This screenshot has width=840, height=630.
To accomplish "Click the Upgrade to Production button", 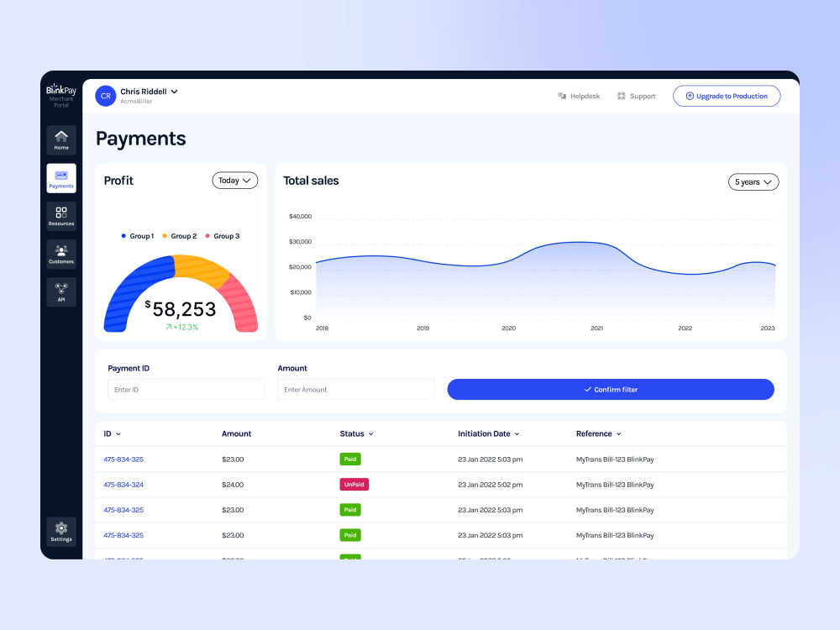I will pyautogui.click(x=727, y=96).
